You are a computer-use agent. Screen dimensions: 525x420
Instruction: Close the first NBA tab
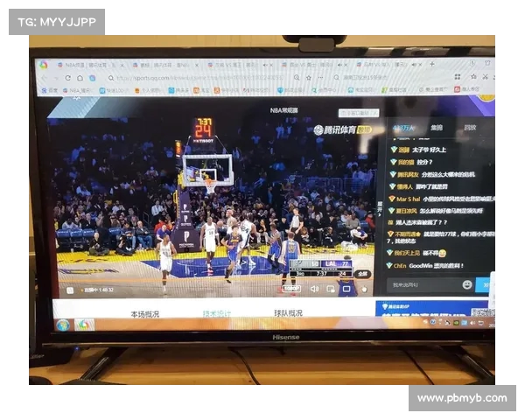pos(122,66)
